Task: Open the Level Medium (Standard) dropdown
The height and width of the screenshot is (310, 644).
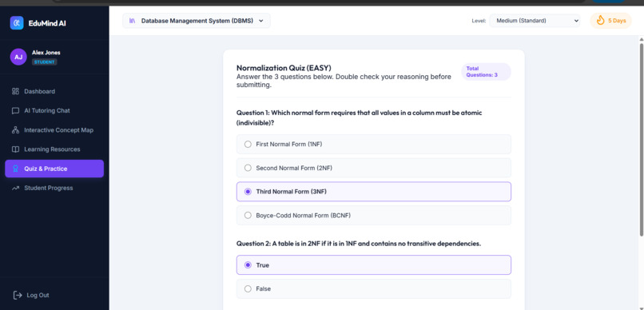Action: coord(535,21)
